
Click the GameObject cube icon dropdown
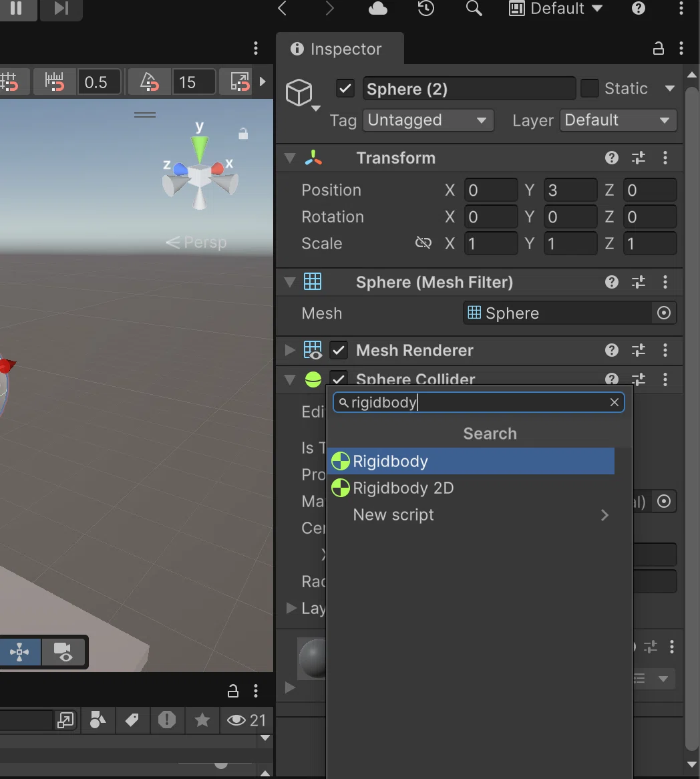click(x=302, y=94)
